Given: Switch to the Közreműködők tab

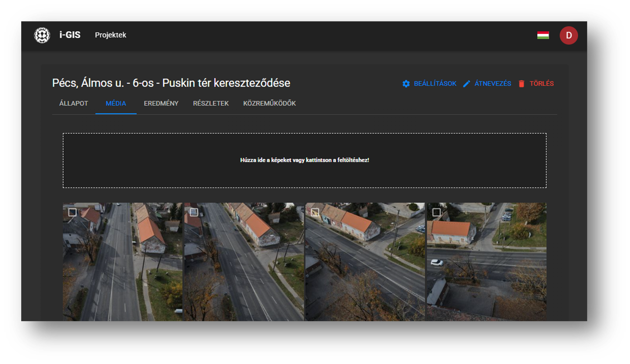Looking at the screenshot, I should [x=269, y=104].
